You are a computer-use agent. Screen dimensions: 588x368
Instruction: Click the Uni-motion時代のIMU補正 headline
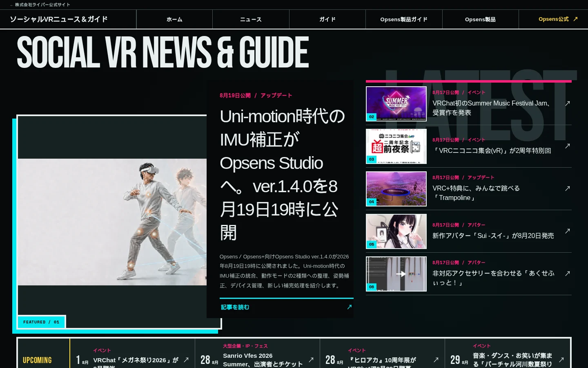[x=282, y=175]
